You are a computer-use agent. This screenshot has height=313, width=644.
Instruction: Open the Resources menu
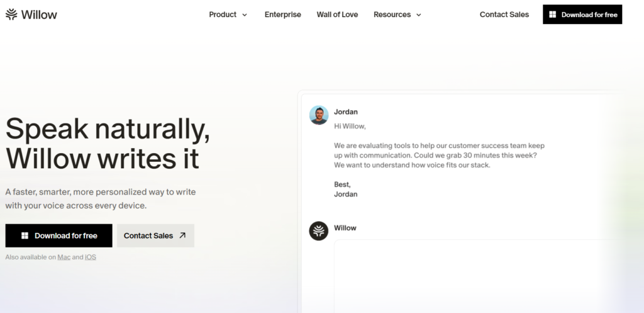397,14
